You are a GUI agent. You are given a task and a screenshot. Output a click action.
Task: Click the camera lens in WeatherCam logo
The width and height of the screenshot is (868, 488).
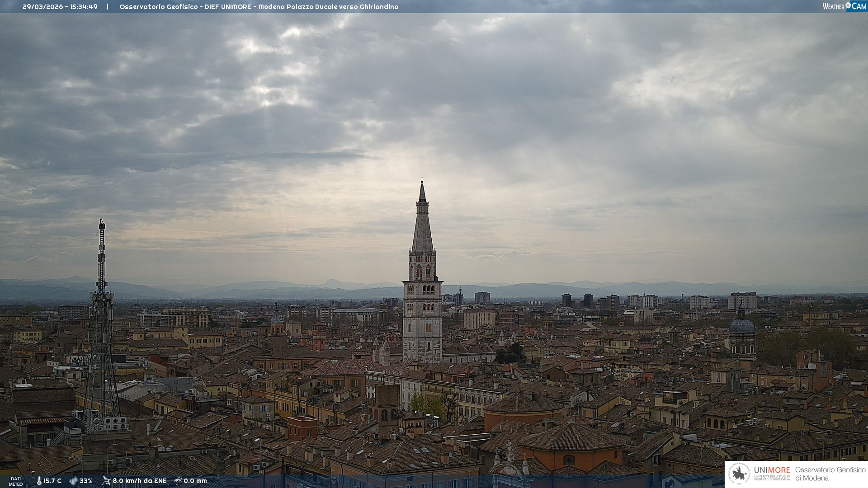[x=848, y=5]
